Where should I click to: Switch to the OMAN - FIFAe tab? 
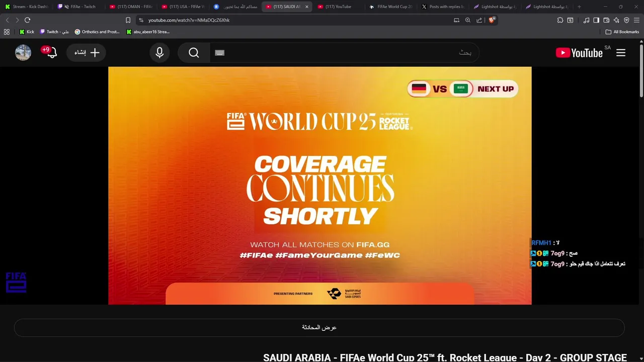[130, 7]
